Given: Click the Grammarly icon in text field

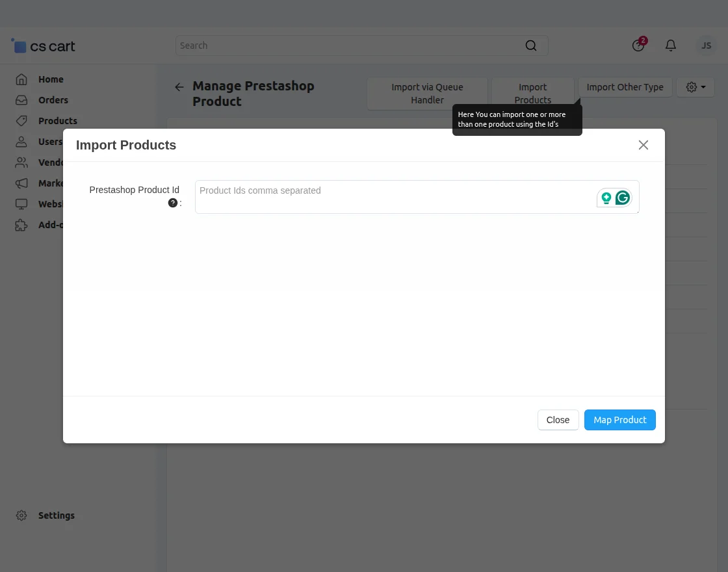Looking at the screenshot, I should pyautogui.click(x=623, y=198).
